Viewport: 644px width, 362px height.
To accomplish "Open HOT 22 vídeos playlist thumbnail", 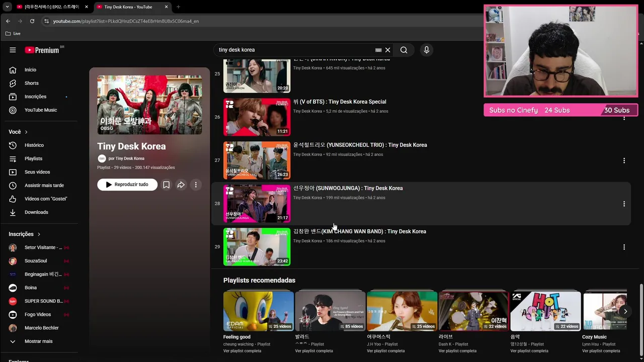I will (545, 311).
